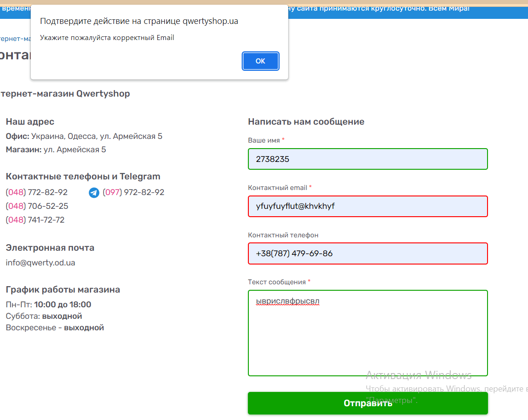Screen dimensions: 528x420
Task: Edit the Контактный email field
Action: tap(368, 206)
